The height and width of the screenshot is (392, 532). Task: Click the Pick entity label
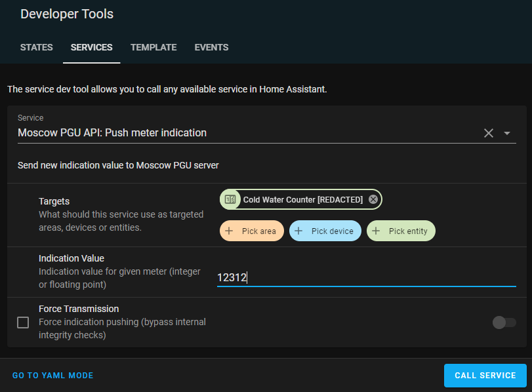pos(408,231)
